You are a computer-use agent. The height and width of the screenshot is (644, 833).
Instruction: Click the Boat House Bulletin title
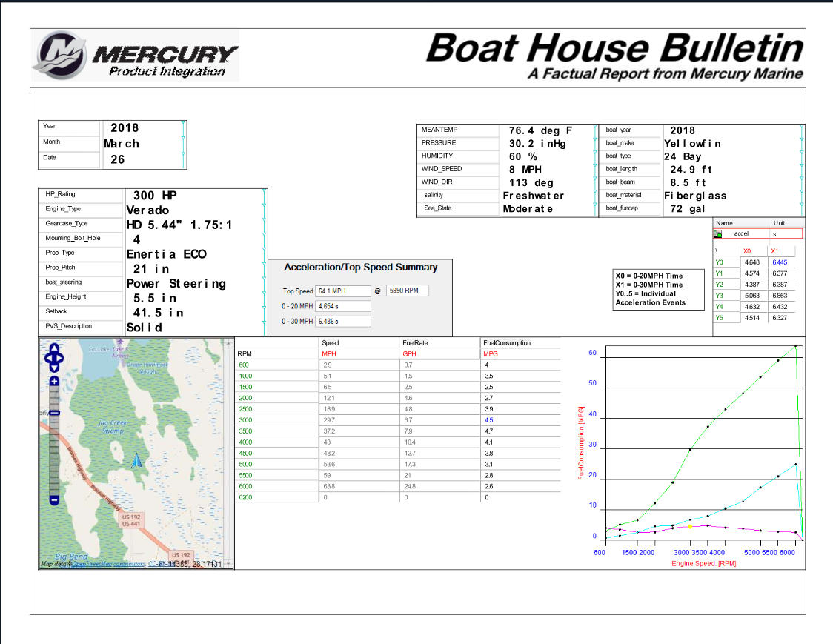(x=614, y=48)
